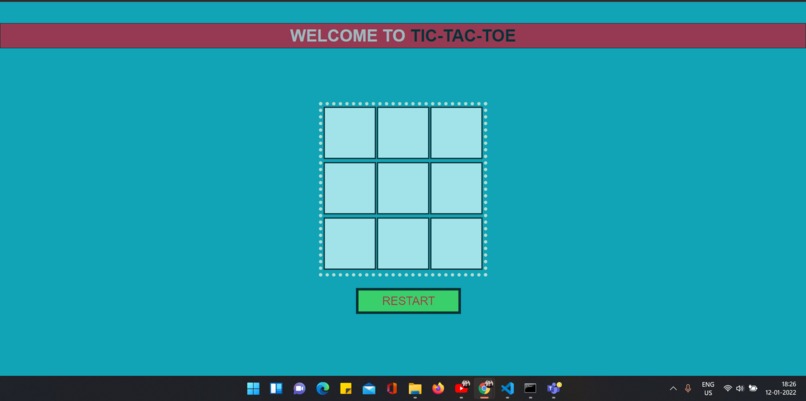Click the WELCOME TO TIC-TAC-TOE heading

(402, 35)
